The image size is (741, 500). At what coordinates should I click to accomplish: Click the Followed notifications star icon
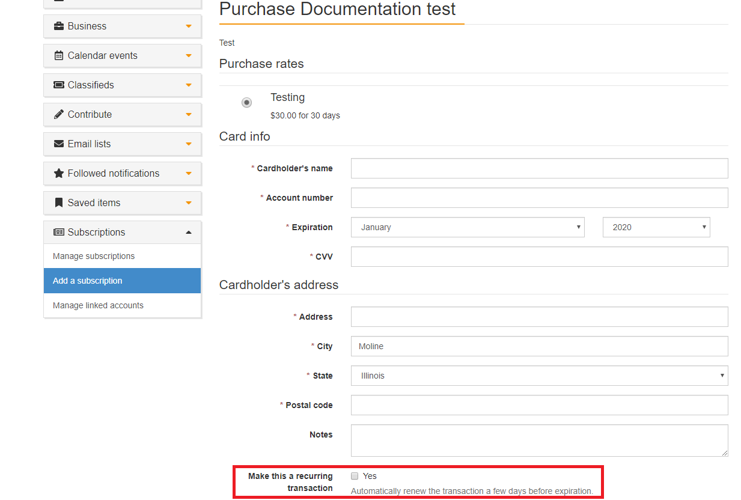(x=59, y=173)
